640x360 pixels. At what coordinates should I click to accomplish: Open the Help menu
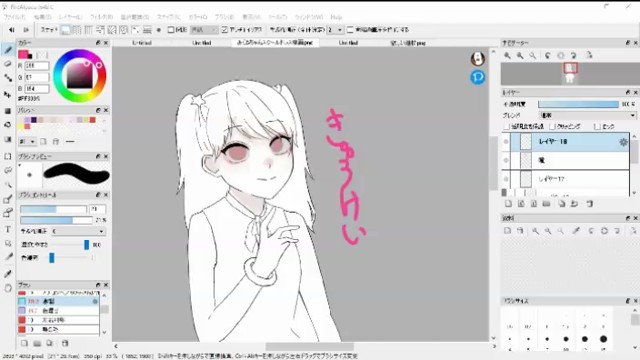336,17
